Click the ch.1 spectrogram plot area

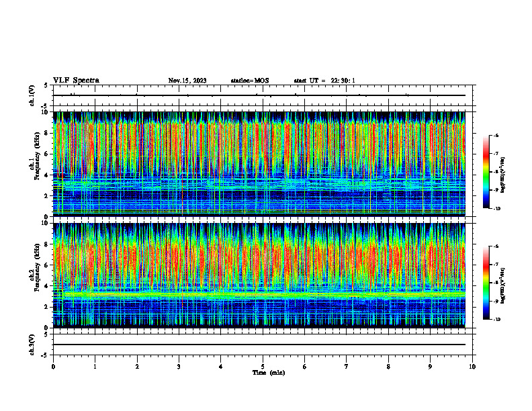(259, 164)
